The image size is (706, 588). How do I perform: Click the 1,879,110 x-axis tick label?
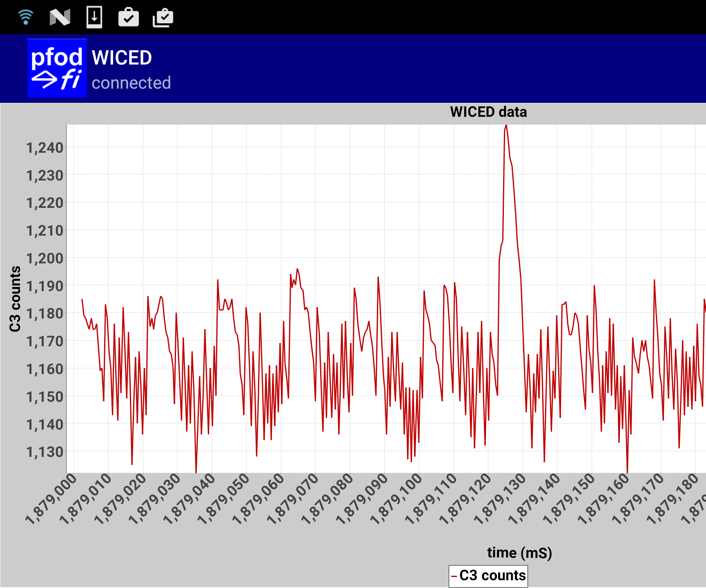pos(431,499)
